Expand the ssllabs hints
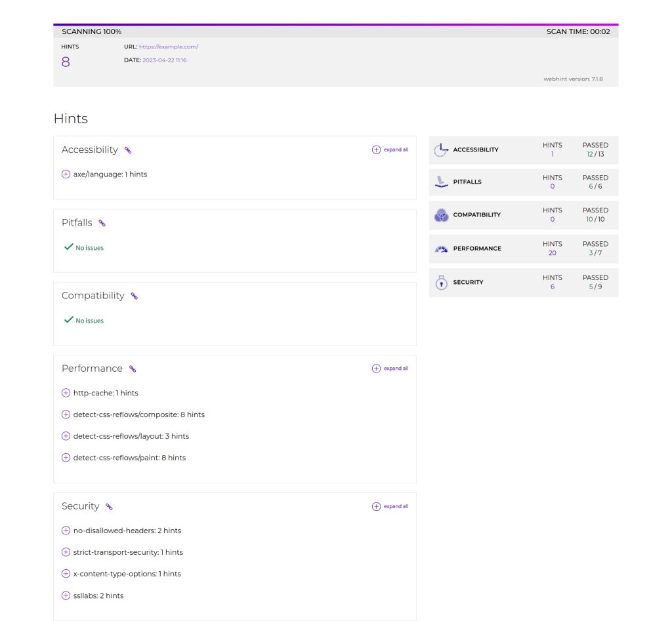This screenshot has height=621, width=672. (66, 595)
